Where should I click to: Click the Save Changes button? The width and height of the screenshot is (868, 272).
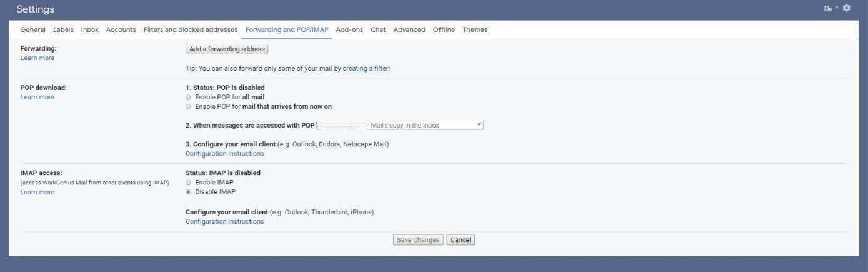418,240
